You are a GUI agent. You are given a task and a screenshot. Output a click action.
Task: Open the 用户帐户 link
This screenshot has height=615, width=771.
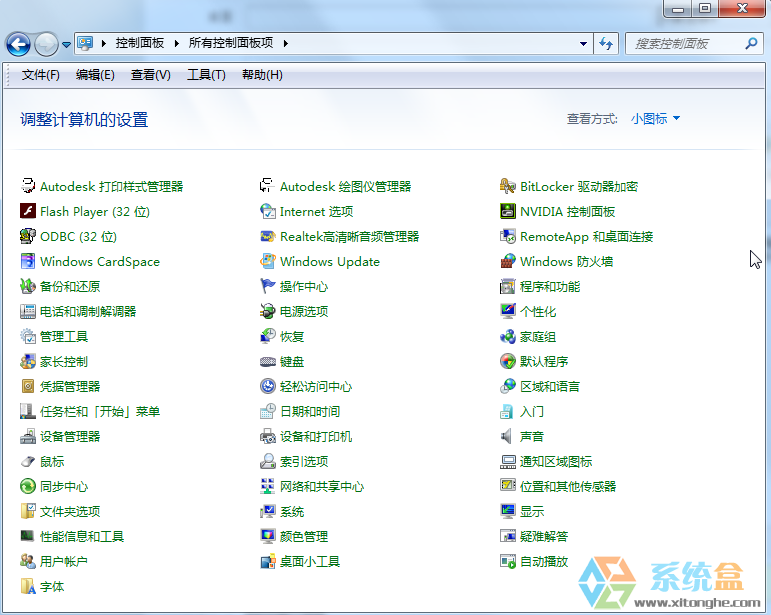(x=64, y=561)
